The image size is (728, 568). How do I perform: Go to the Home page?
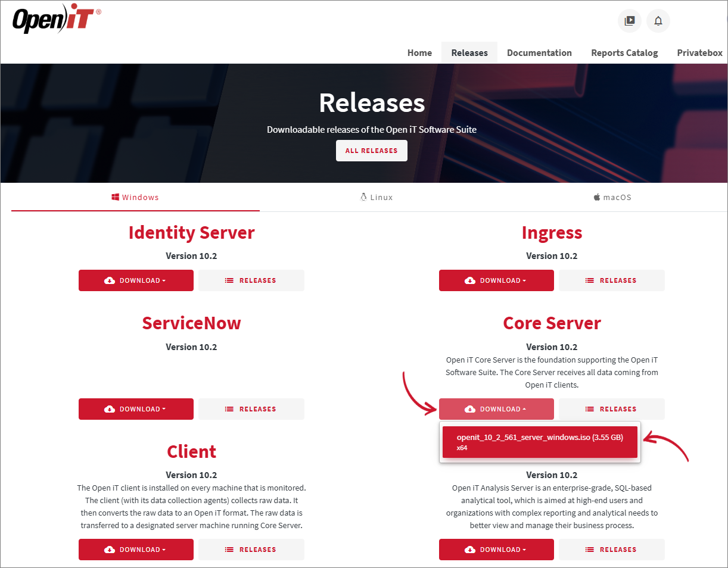click(419, 53)
